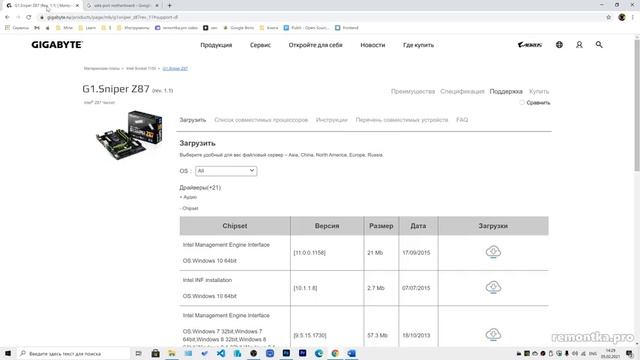640x360 pixels.
Task: Open the Спецификация product section
Action: click(x=462, y=91)
